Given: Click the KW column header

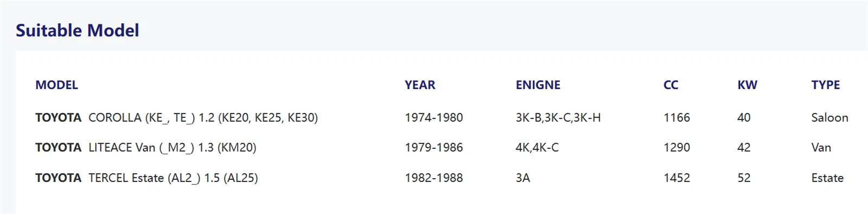Looking at the screenshot, I should [x=747, y=85].
